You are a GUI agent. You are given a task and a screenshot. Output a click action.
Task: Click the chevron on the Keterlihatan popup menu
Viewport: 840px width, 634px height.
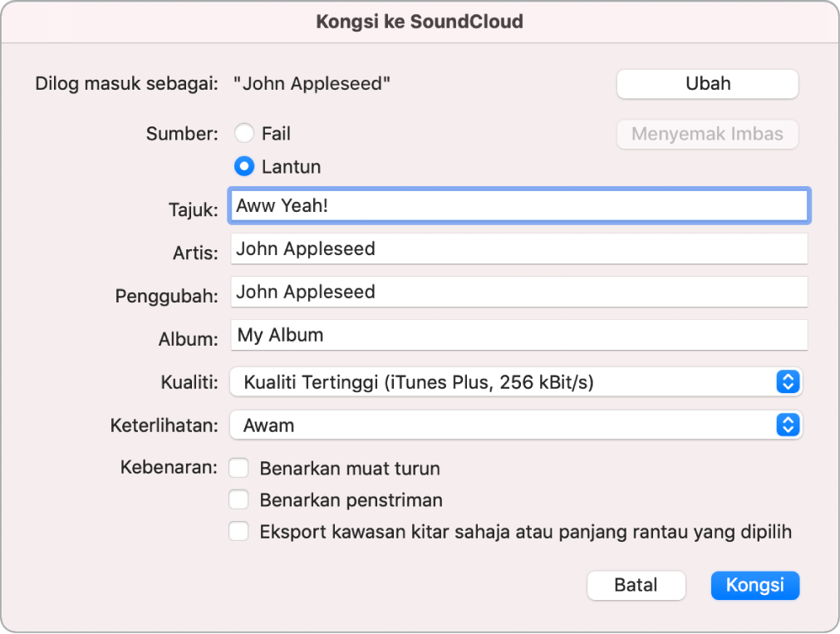pyautogui.click(x=789, y=425)
